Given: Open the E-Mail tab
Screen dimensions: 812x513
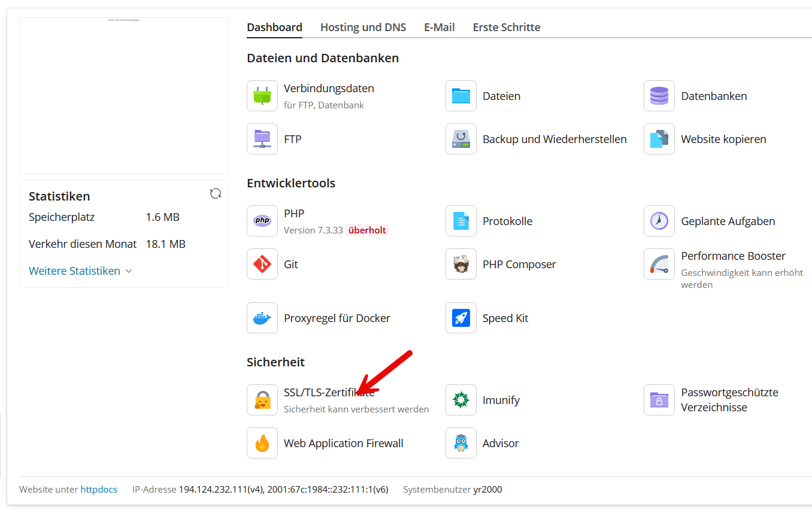Looking at the screenshot, I should (x=439, y=28).
